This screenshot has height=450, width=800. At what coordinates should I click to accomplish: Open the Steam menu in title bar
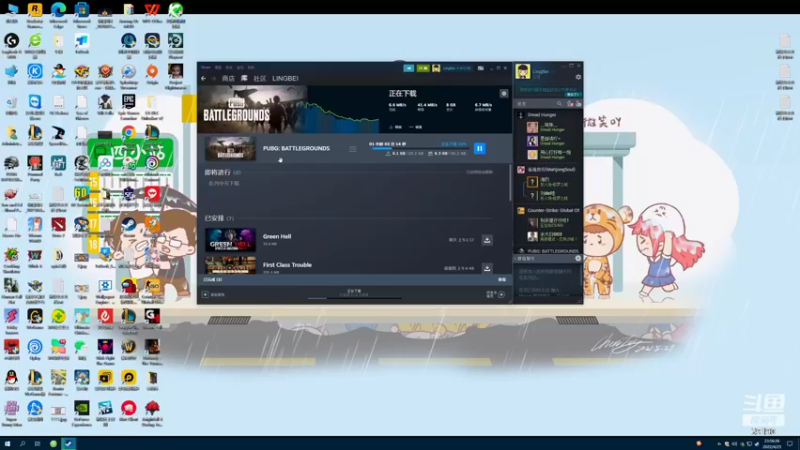(x=206, y=67)
